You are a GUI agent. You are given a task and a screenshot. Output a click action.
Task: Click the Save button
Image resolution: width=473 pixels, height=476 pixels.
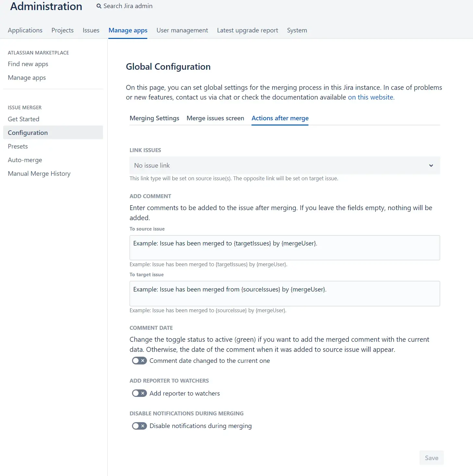[x=431, y=458]
